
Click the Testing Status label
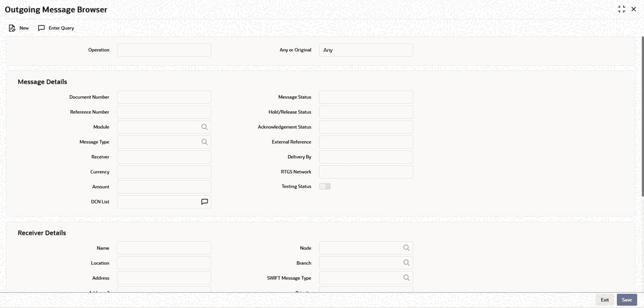click(296, 187)
